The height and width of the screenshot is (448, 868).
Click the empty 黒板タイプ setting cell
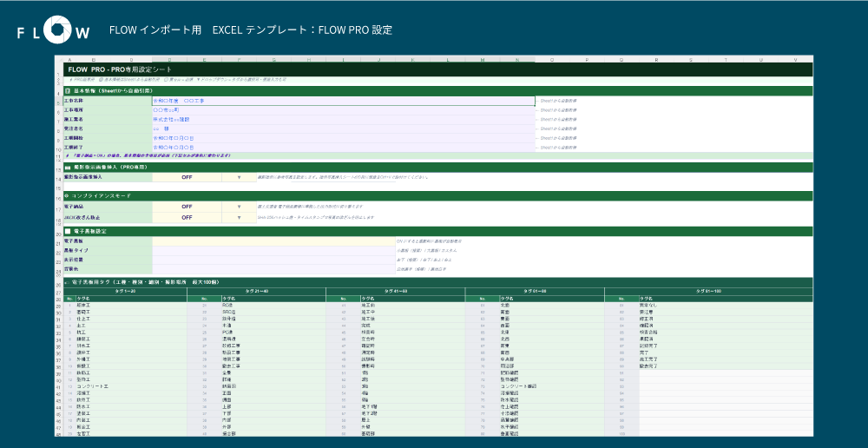[273, 250]
